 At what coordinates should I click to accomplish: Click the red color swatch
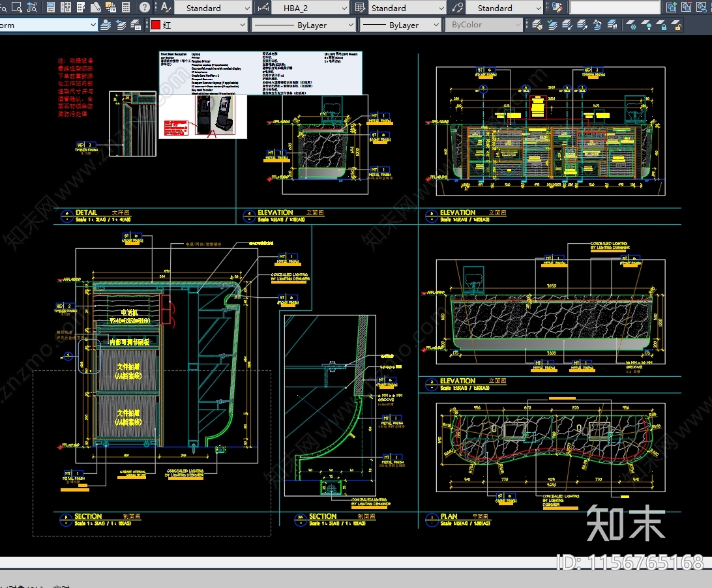(x=156, y=25)
